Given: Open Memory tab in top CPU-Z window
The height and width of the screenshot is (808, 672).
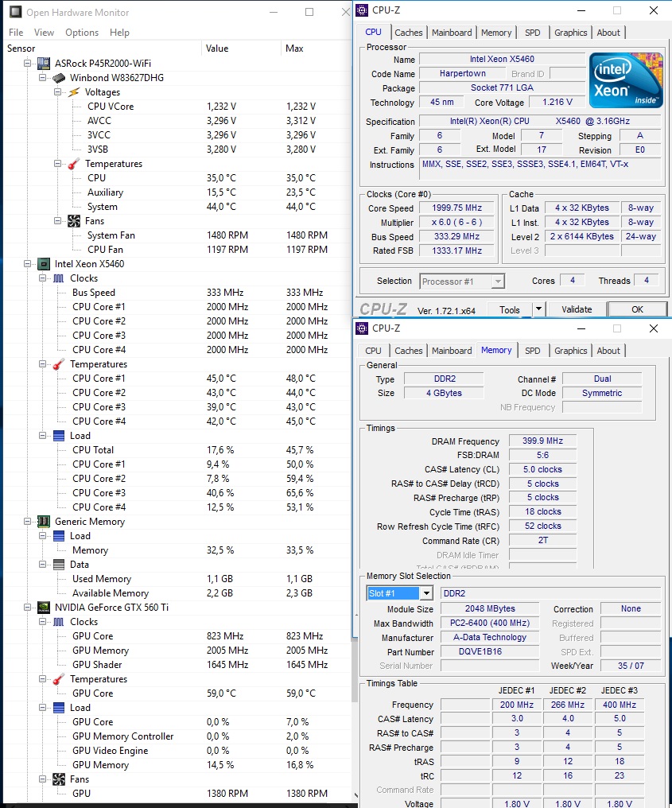Looking at the screenshot, I should coord(496,33).
